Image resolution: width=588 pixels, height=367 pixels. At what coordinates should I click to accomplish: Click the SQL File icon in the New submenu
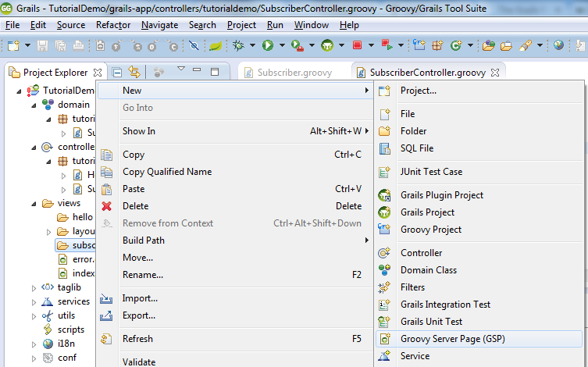(x=385, y=148)
